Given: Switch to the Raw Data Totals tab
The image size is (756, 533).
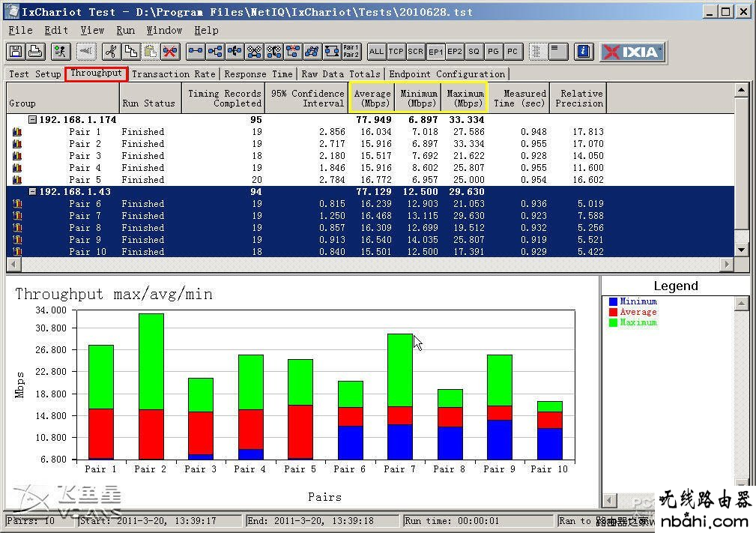Looking at the screenshot, I should pyautogui.click(x=340, y=73).
